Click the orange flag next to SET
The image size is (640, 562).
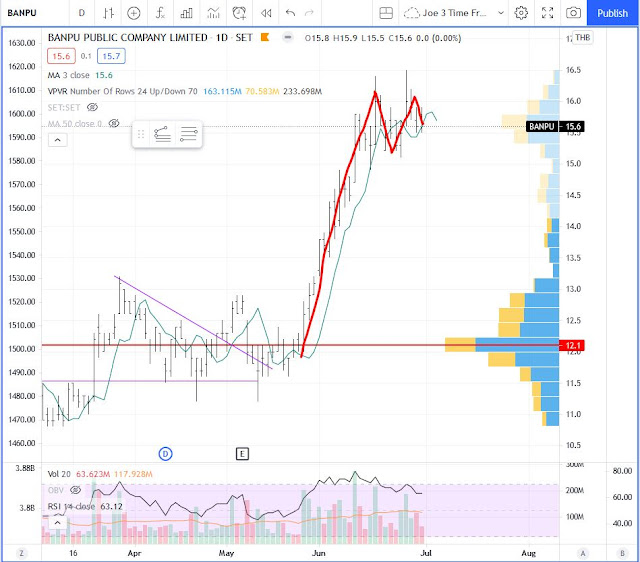[x=265, y=38]
